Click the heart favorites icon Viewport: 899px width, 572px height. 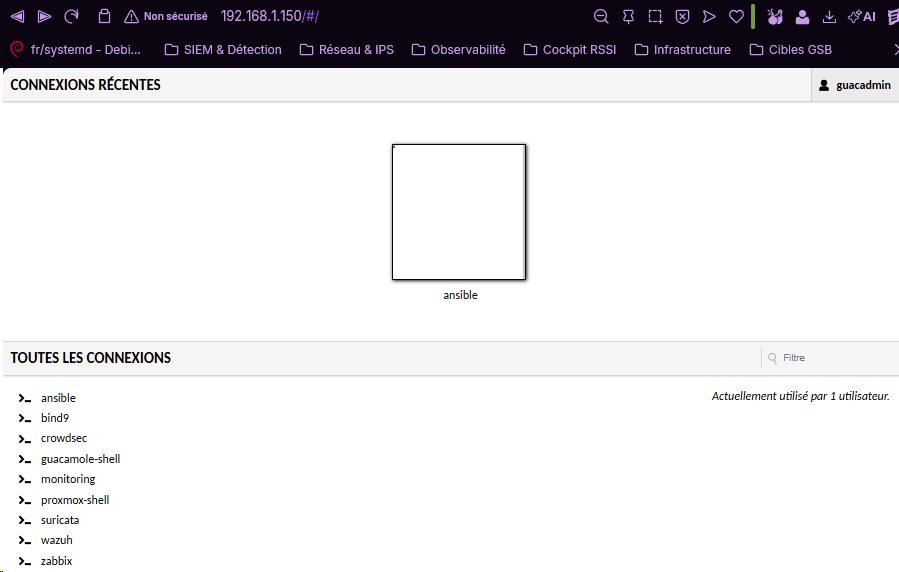point(736,17)
